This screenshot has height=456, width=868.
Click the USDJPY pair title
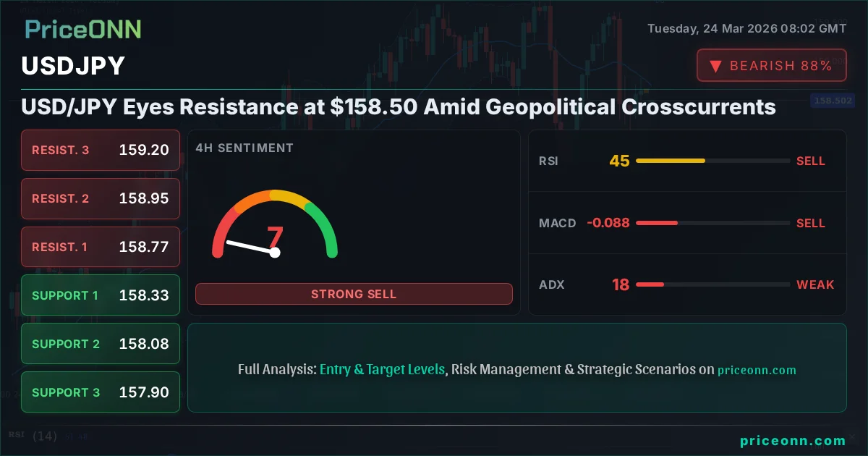tap(73, 66)
